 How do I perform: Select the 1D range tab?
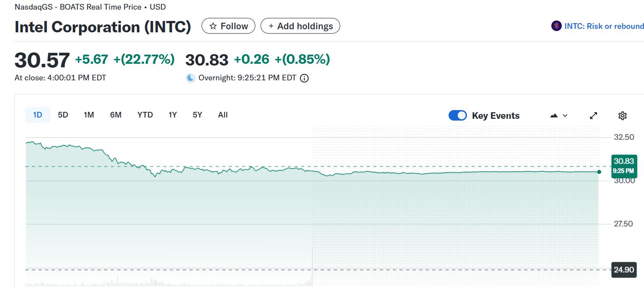tap(38, 115)
